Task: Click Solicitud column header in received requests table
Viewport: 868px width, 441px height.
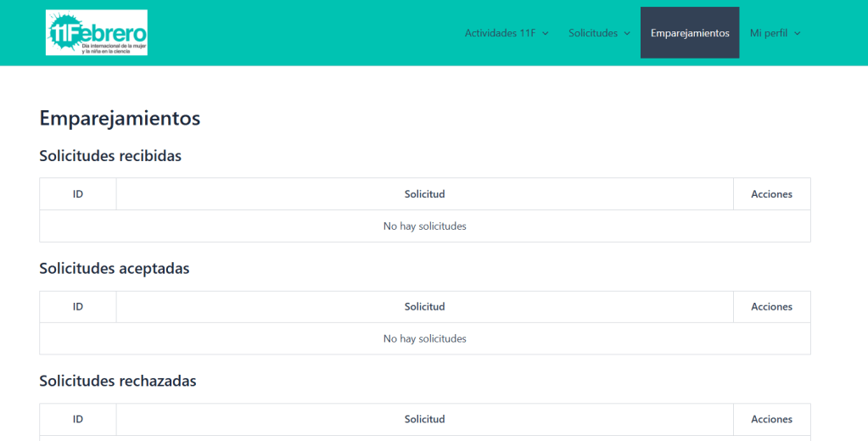Action: (424, 194)
